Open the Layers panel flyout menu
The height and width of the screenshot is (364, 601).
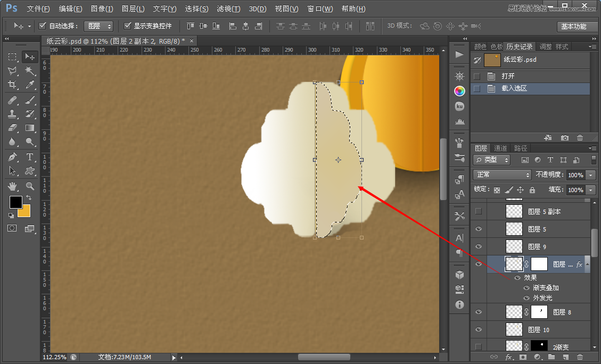592,148
